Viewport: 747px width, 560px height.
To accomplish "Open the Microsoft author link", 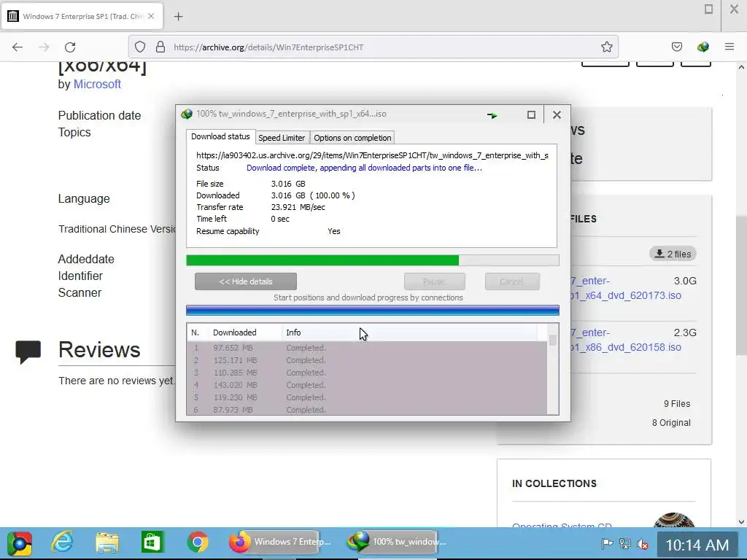I will 97,85.
